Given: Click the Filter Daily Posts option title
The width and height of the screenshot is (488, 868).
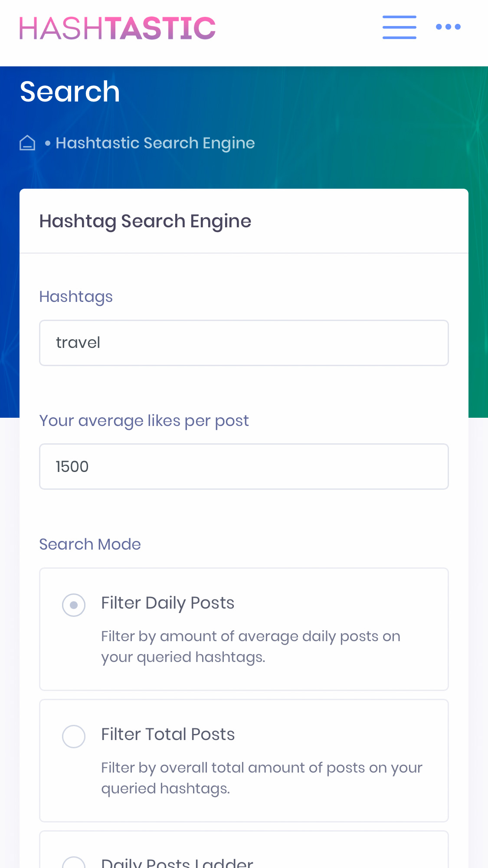Looking at the screenshot, I should click(167, 603).
